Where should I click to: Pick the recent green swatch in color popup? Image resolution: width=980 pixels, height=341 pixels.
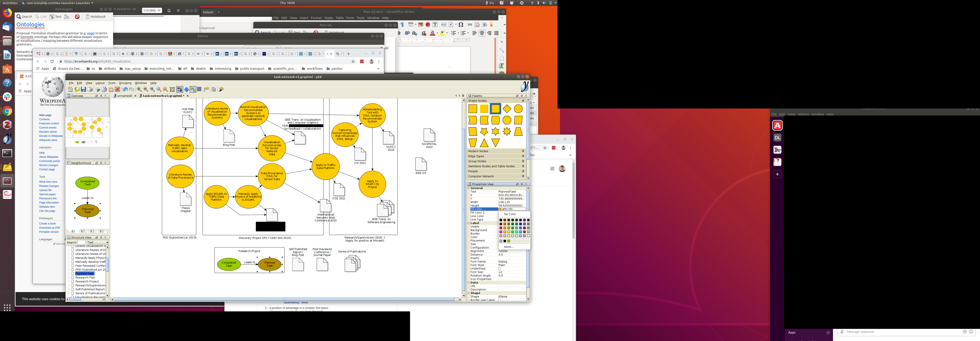tap(509, 241)
